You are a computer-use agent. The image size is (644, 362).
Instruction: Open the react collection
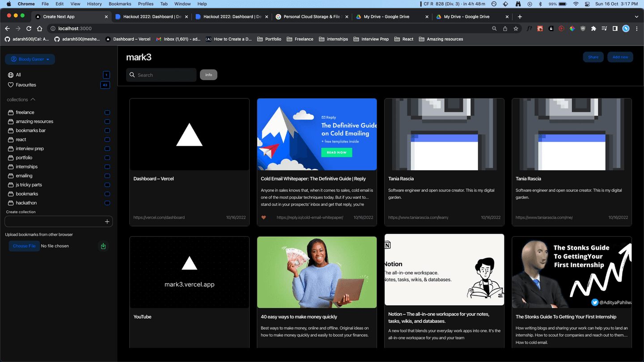[x=21, y=139]
